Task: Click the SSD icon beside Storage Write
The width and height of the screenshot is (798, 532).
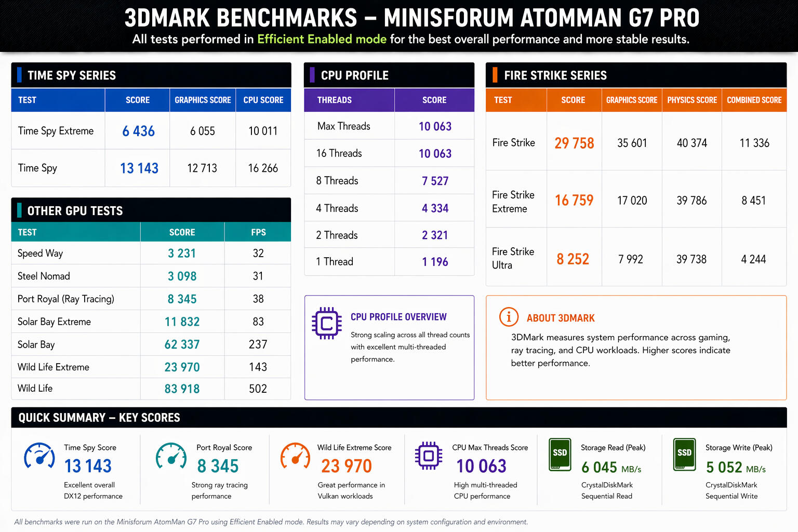Action: pos(685,455)
